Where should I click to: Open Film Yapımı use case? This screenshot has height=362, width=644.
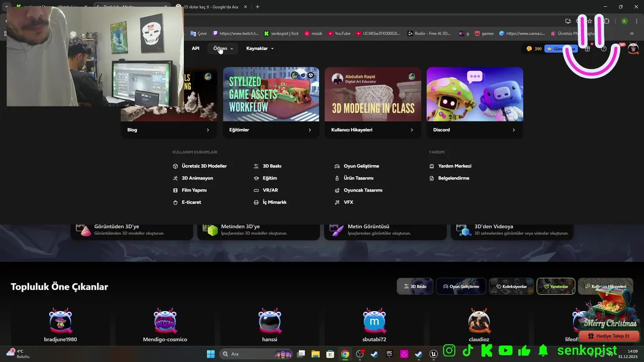tap(190, 190)
